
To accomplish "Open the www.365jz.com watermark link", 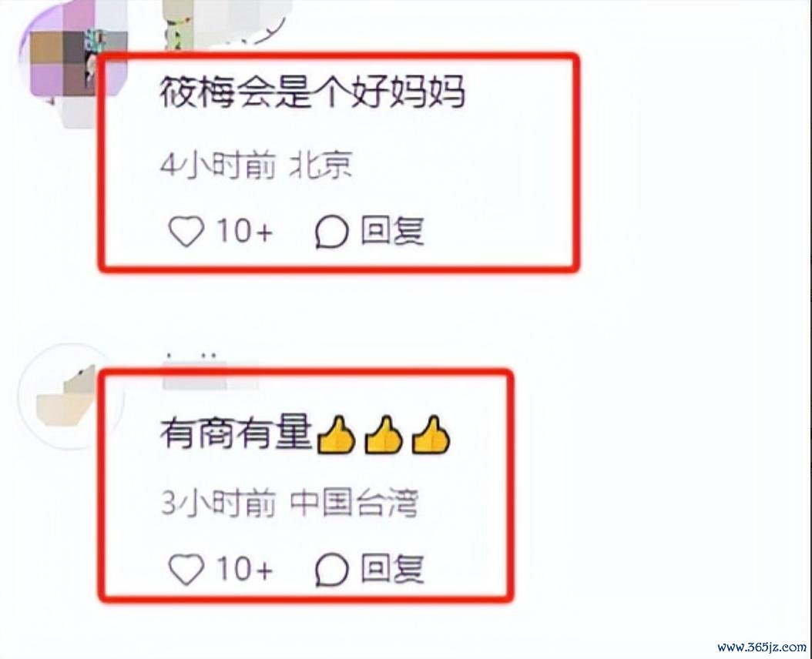I will pos(762,647).
